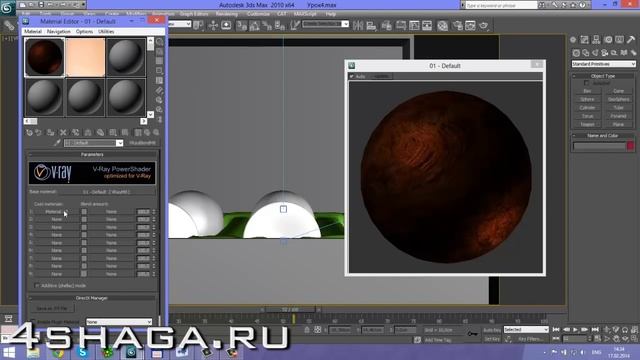Toggle the checkbox for coat material row 9
Viewport: 640px width, 360px height.
[x=84, y=274]
